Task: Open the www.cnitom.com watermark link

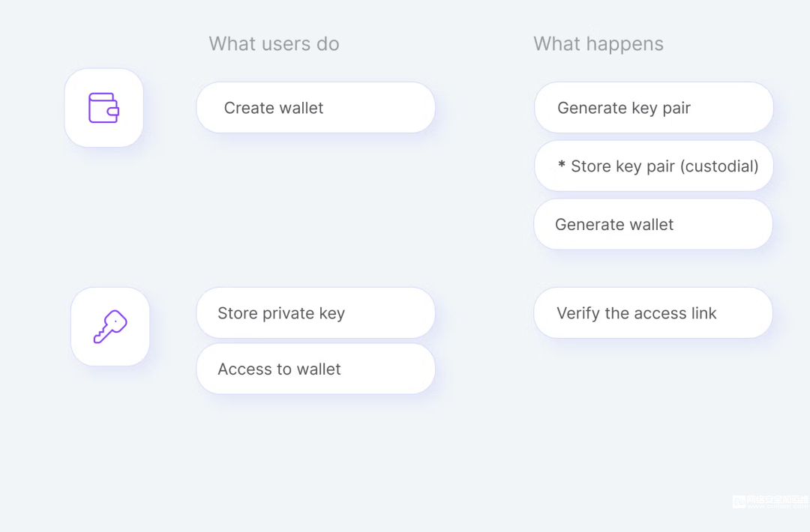Action: pos(778,507)
